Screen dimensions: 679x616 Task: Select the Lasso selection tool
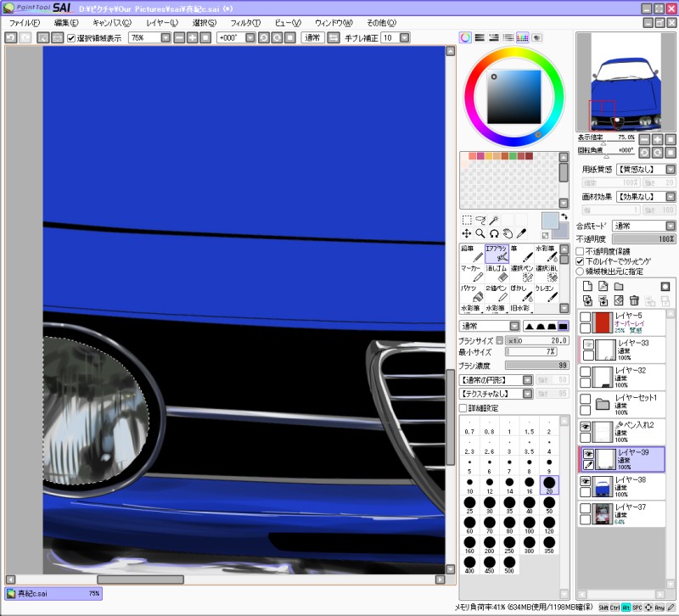(480, 219)
